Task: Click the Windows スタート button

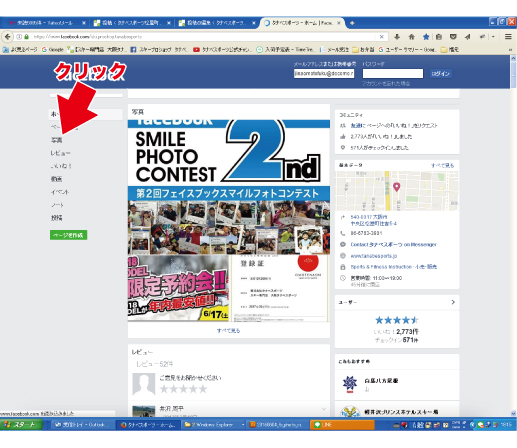Action: tap(22, 425)
